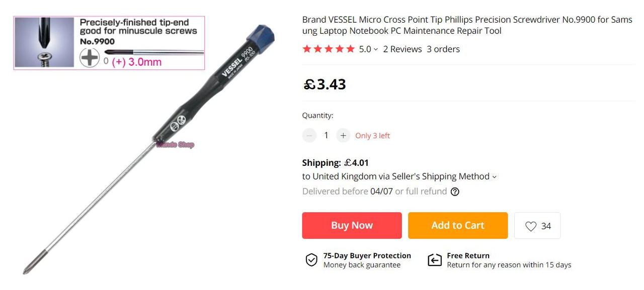Increase quantity with the plus button
This screenshot has width=644, height=290.
pyautogui.click(x=343, y=135)
